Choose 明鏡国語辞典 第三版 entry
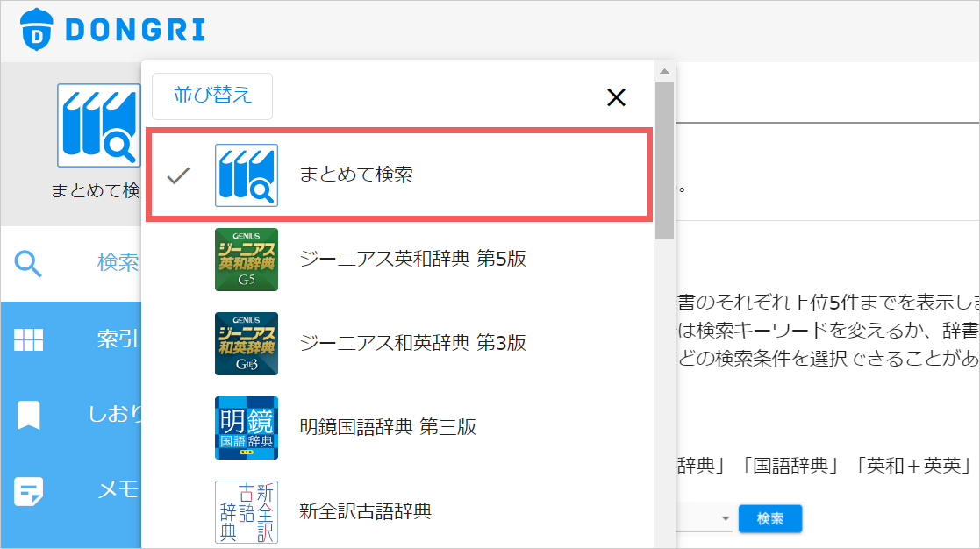Image resolution: width=980 pixels, height=549 pixels. [x=388, y=427]
